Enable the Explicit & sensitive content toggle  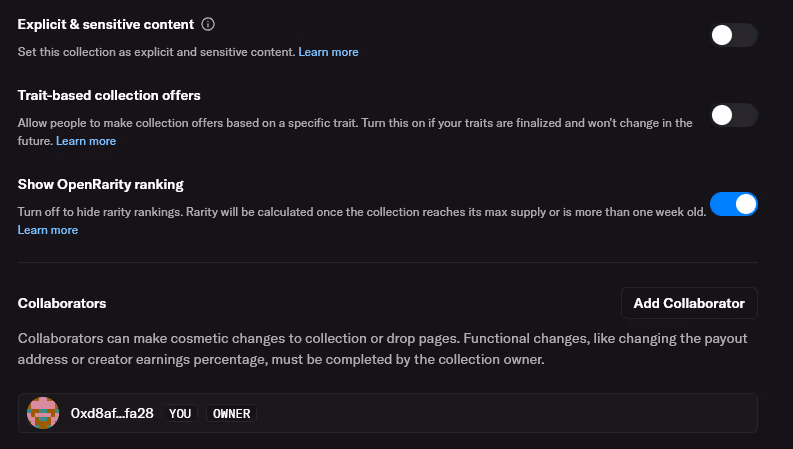(733, 36)
